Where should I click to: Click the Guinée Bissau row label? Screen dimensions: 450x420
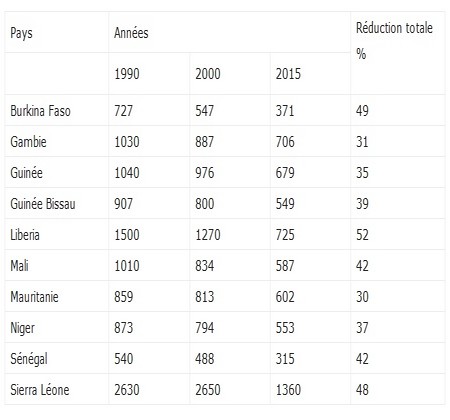click(x=43, y=204)
